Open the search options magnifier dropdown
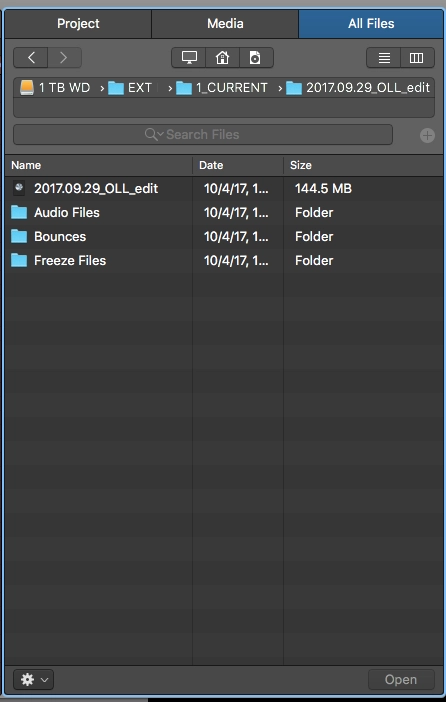Image resolution: width=446 pixels, height=702 pixels. 154,134
